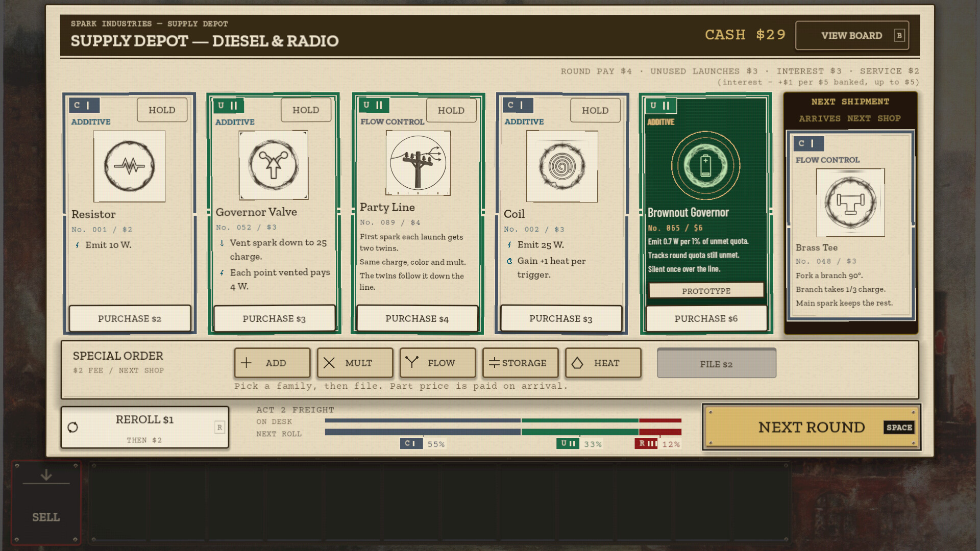The width and height of the screenshot is (980, 551).
Task: Purchase Brownout Governor for $6
Action: (x=706, y=318)
